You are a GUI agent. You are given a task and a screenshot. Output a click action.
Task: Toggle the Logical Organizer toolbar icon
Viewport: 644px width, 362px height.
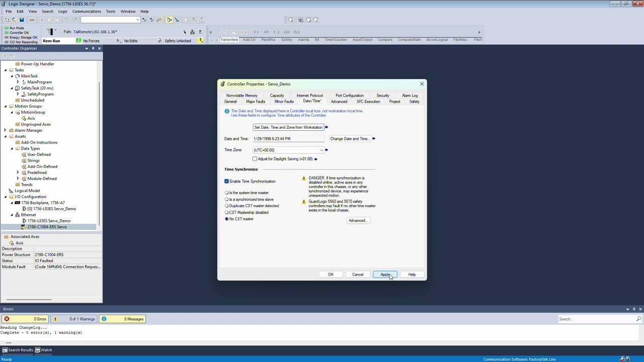177,20
